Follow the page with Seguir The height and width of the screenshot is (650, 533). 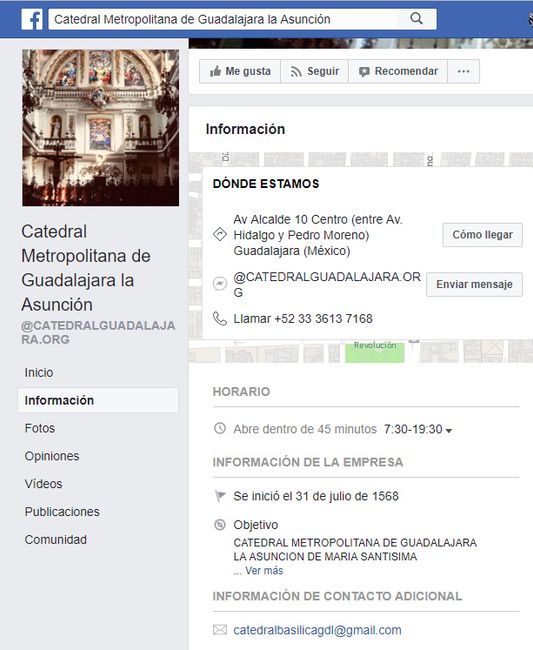pyautogui.click(x=315, y=71)
